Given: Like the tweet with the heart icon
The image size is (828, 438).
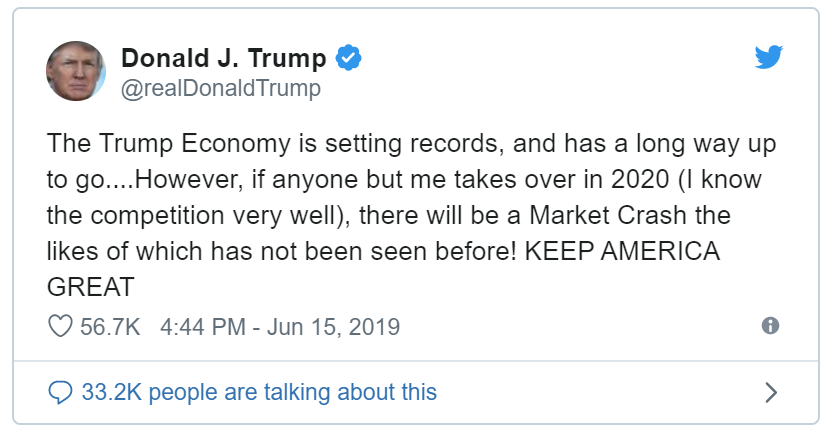Looking at the screenshot, I should coord(60,327).
